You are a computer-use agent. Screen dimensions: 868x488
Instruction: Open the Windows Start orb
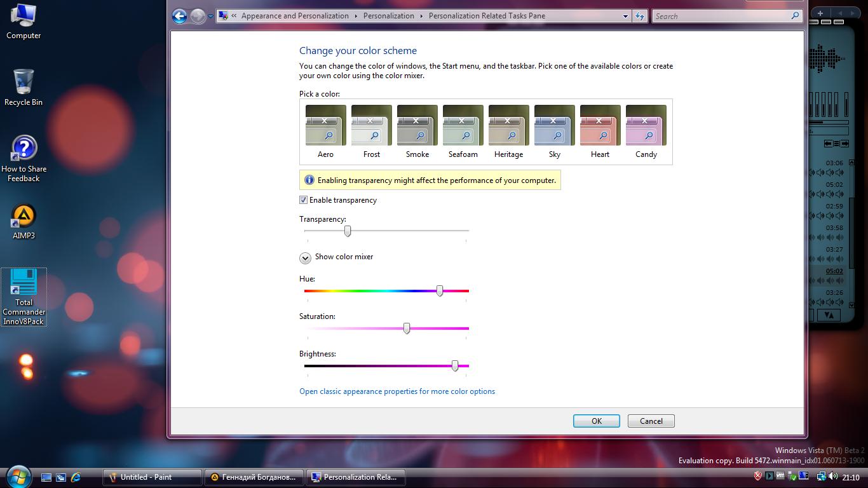tap(18, 476)
